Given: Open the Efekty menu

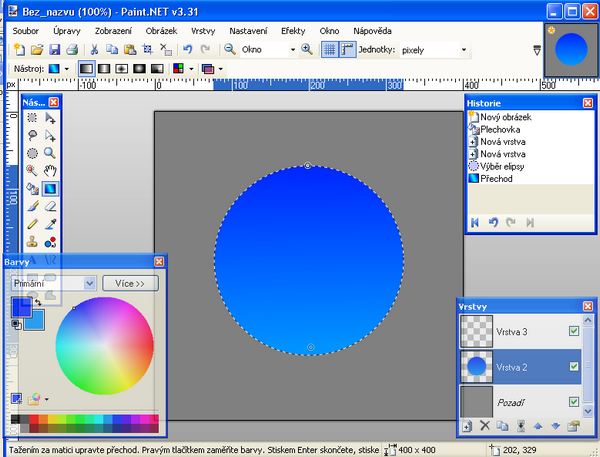Looking at the screenshot, I should (x=293, y=31).
